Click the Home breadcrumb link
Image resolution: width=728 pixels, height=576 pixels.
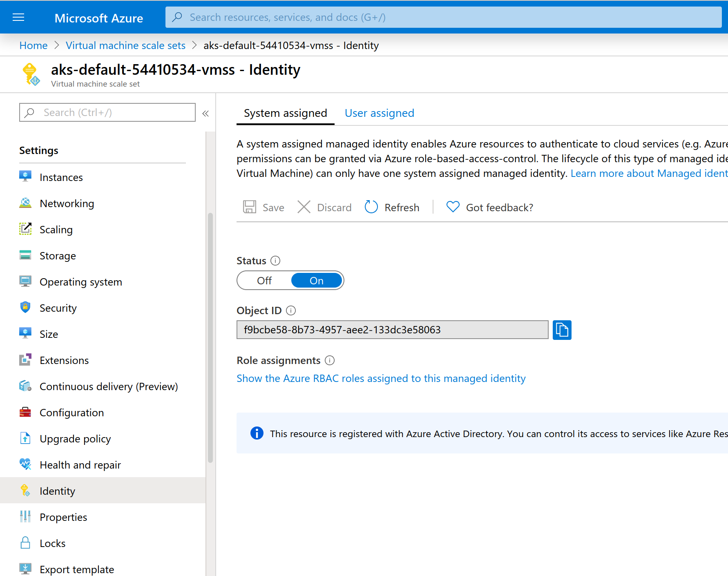tap(33, 45)
